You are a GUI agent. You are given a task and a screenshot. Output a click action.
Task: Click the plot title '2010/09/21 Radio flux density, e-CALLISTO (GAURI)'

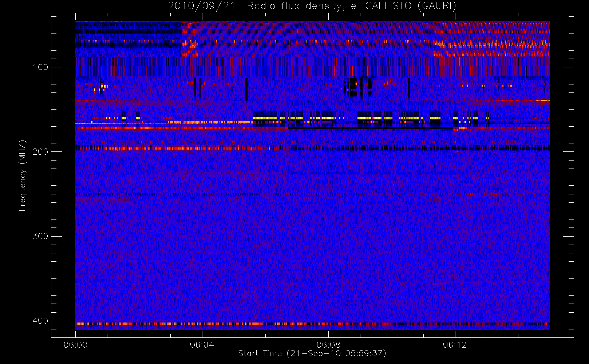point(312,6)
